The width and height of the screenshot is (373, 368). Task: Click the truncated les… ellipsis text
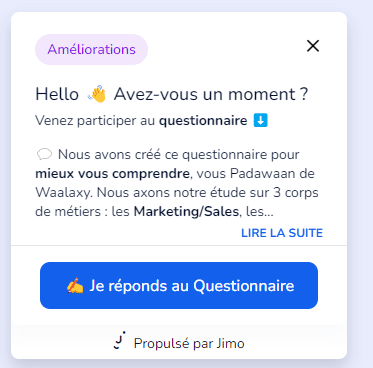tap(260, 211)
